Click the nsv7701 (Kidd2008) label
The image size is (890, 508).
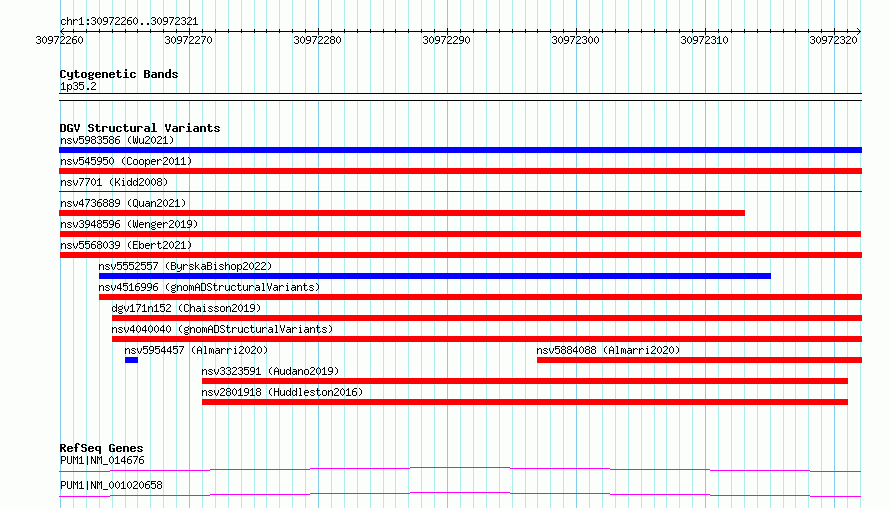(114, 182)
